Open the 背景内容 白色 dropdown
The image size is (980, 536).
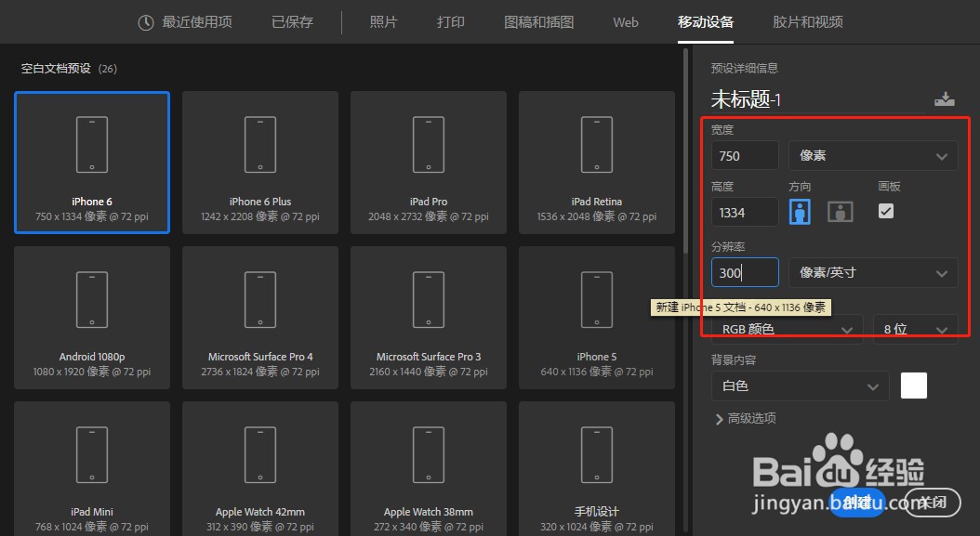(800, 386)
